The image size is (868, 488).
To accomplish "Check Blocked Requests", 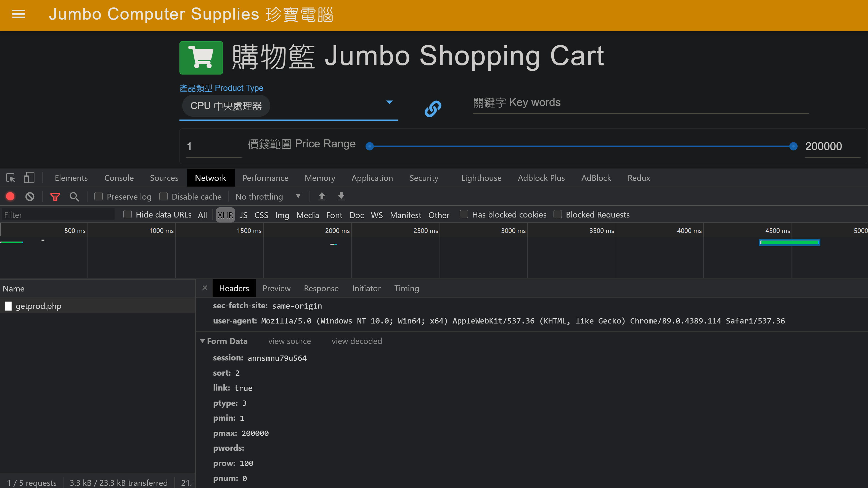I will click(558, 214).
